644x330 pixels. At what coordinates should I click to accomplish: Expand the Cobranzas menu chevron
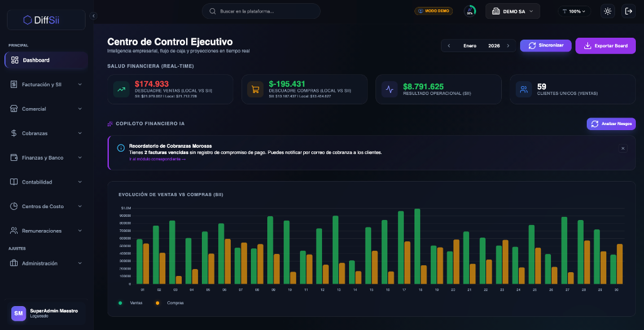(80, 133)
